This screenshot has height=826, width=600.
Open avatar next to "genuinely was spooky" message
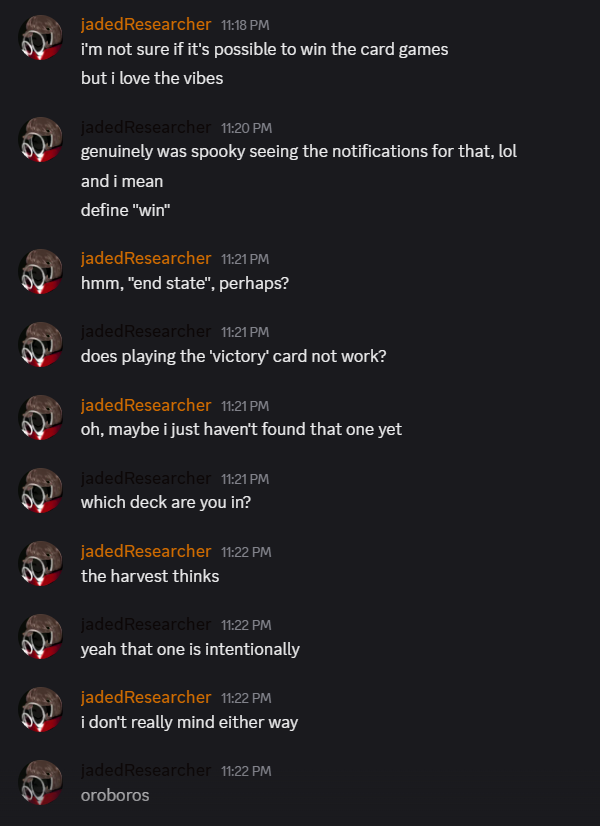click(41, 140)
